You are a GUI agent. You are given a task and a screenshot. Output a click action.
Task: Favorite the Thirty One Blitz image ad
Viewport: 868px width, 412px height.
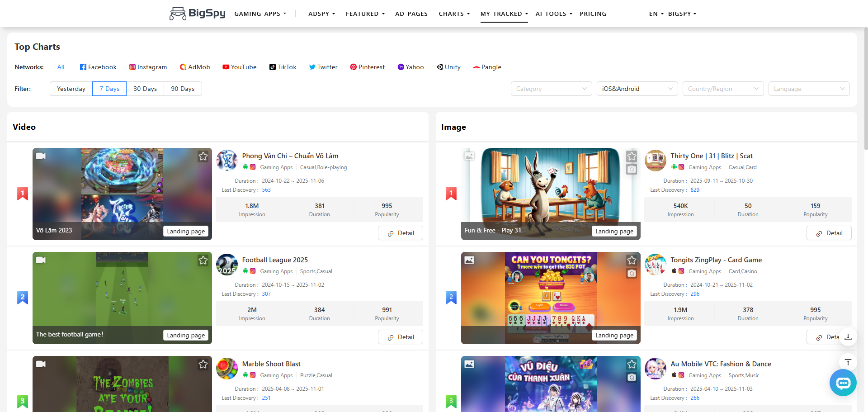pyautogui.click(x=631, y=156)
